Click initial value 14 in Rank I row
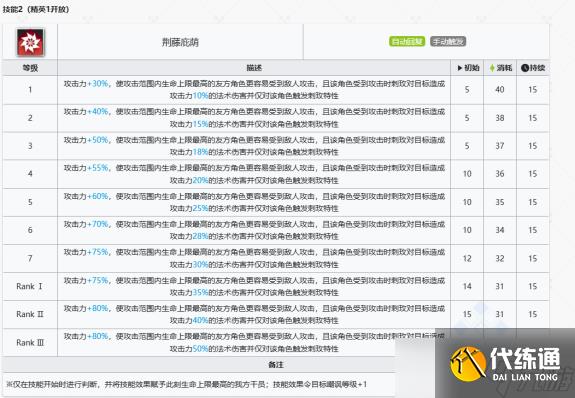The height and width of the screenshot is (398, 575). [467, 286]
